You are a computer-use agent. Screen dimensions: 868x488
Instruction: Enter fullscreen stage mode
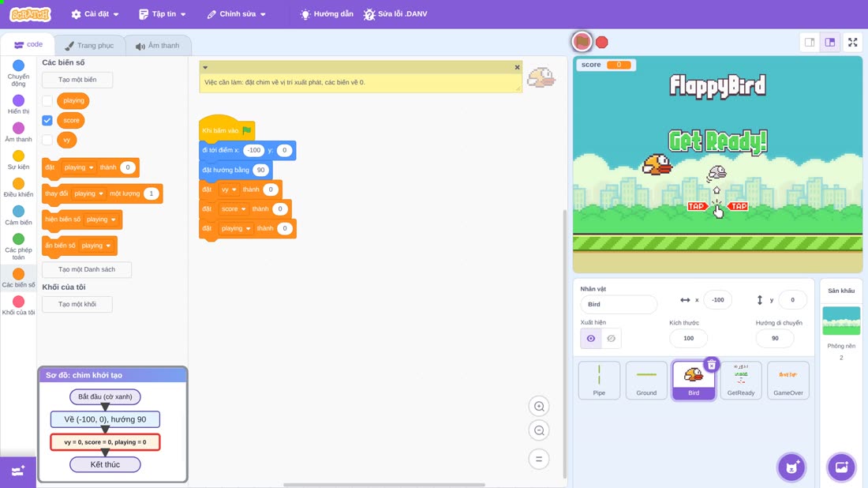pos(852,42)
